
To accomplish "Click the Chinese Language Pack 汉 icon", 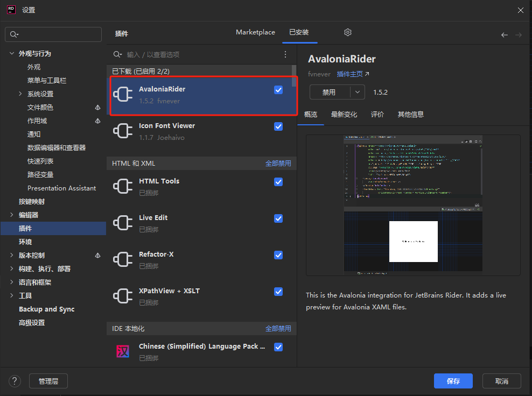I will coord(123,351).
